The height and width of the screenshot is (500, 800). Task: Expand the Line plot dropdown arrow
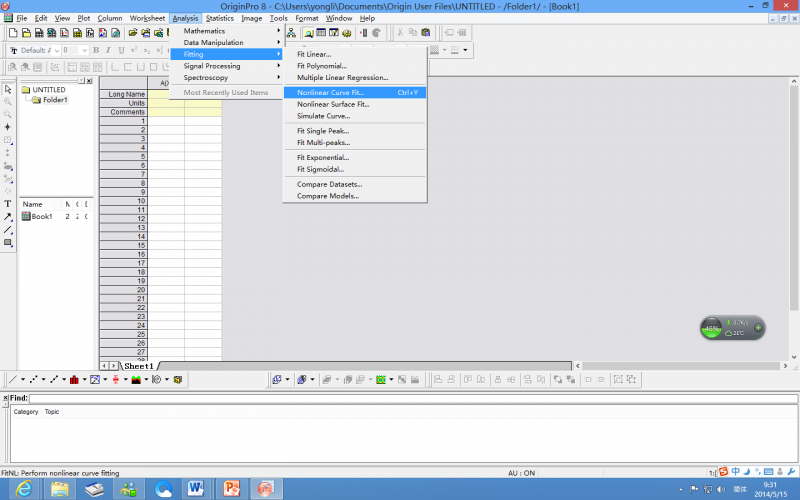23,380
